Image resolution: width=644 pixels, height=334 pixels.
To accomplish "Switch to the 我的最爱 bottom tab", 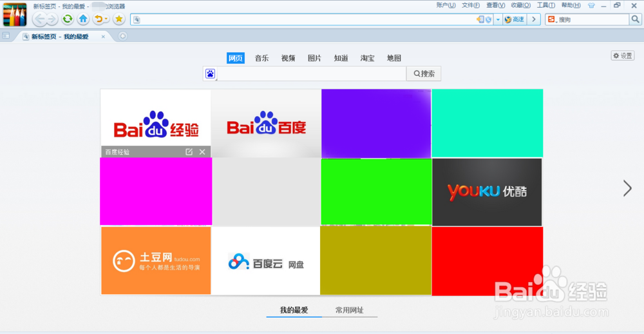I will (294, 310).
